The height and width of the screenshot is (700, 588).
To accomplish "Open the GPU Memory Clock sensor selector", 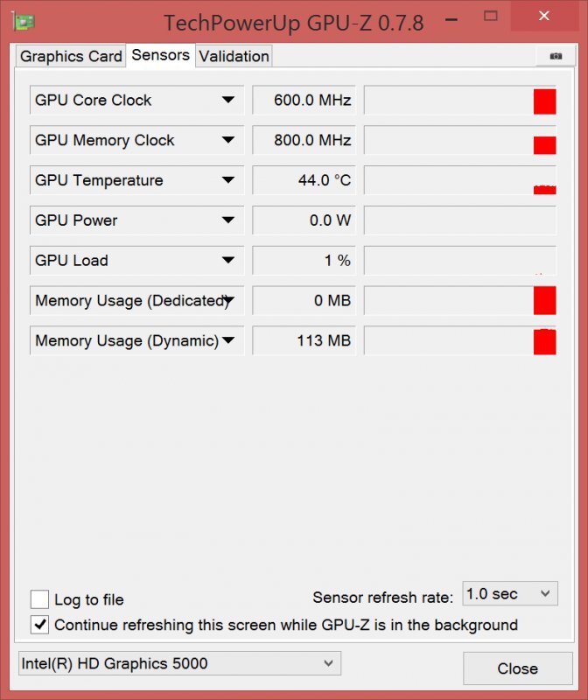I will click(229, 140).
